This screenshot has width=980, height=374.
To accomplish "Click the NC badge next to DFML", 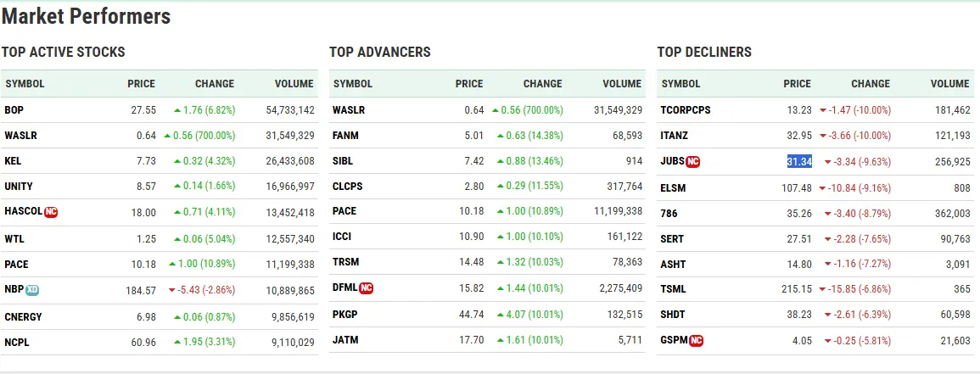I will [367, 288].
